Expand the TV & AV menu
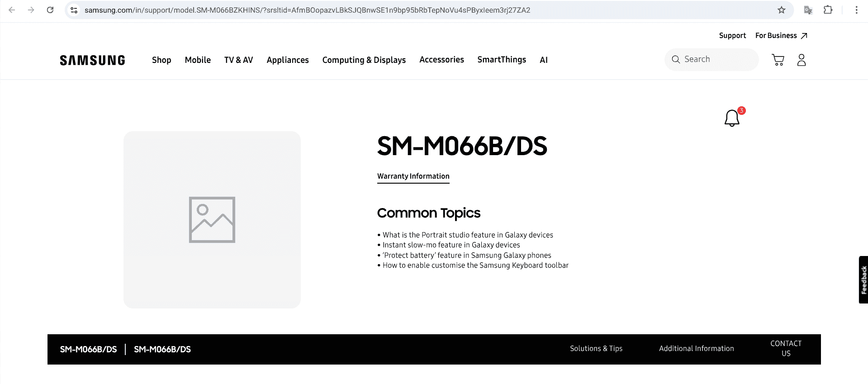Screen dimensions: 868x384 pyautogui.click(x=238, y=60)
